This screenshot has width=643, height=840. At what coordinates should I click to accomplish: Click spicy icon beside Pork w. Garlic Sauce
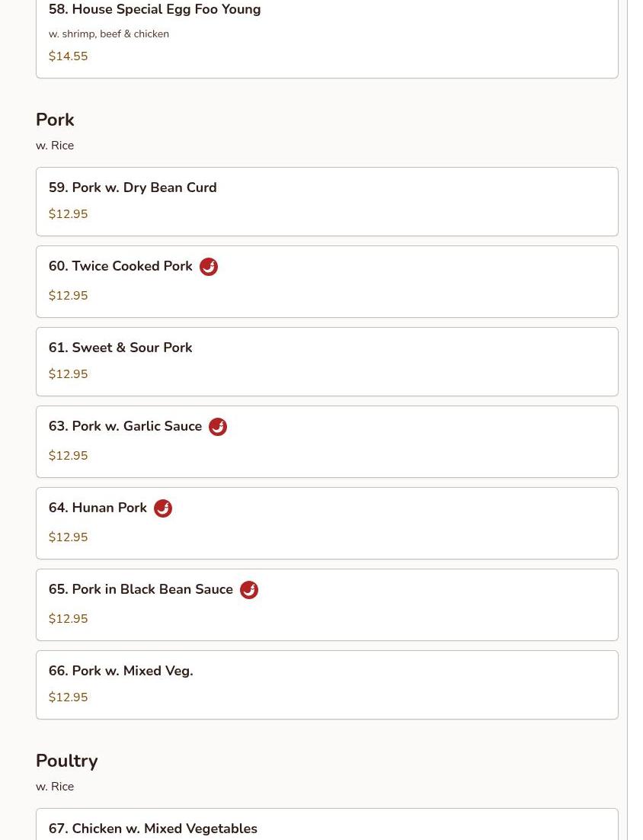tap(217, 427)
